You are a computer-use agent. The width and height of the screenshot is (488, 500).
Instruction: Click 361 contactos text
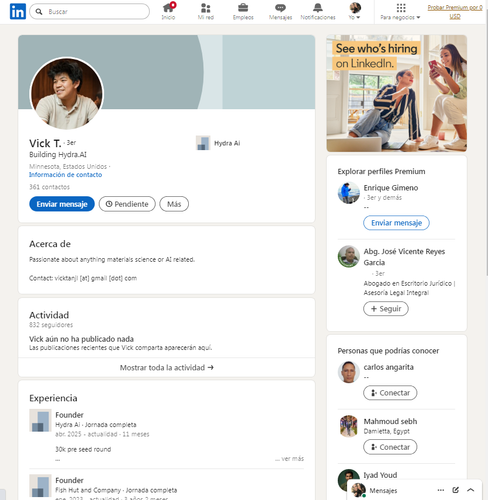point(49,187)
